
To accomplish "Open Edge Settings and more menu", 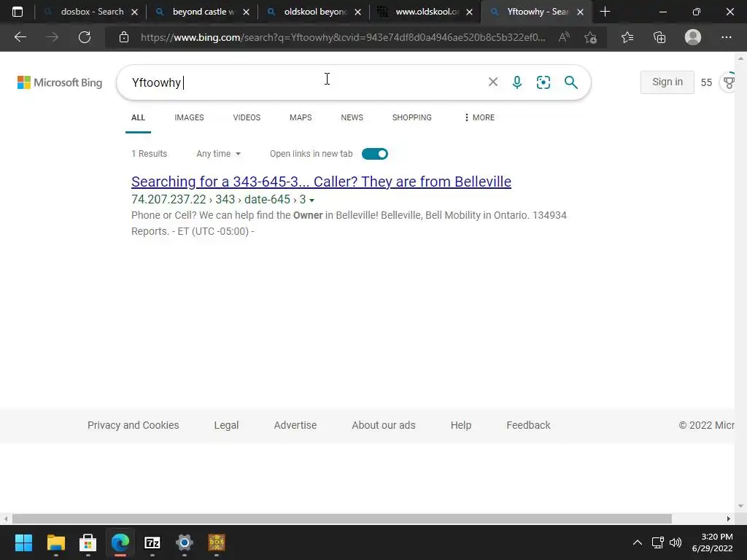I will tap(726, 37).
